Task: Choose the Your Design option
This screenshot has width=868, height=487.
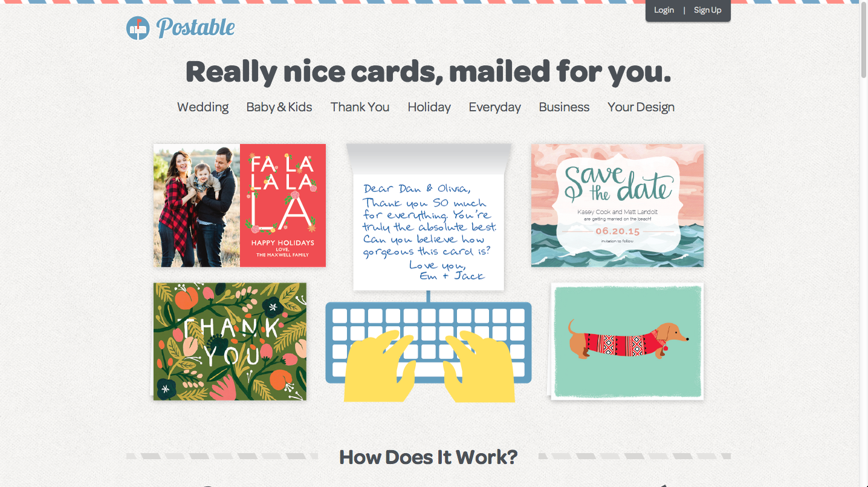Action: (641, 107)
